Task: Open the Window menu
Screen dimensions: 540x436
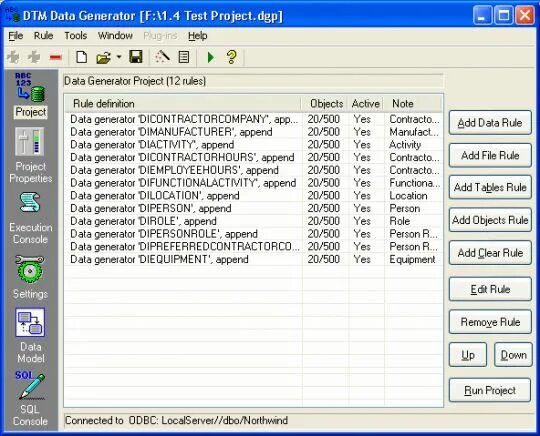Action: click(115, 36)
